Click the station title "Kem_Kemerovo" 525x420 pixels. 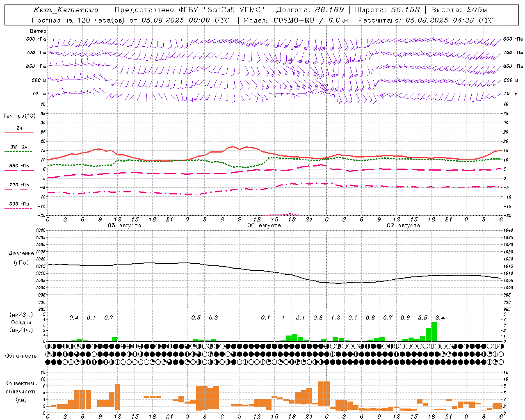tap(66, 10)
